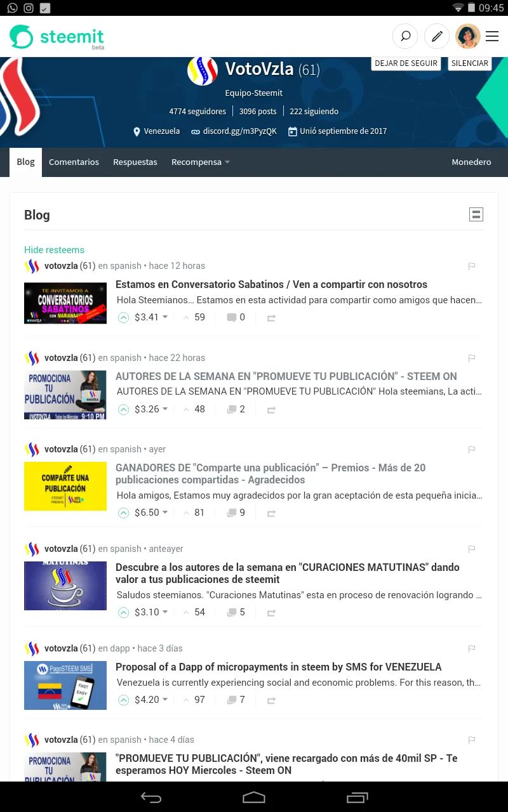The height and width of the screenshot is (812, 508).
Task: Go to Steemit home via logo
Action: (x=57, y=37)
